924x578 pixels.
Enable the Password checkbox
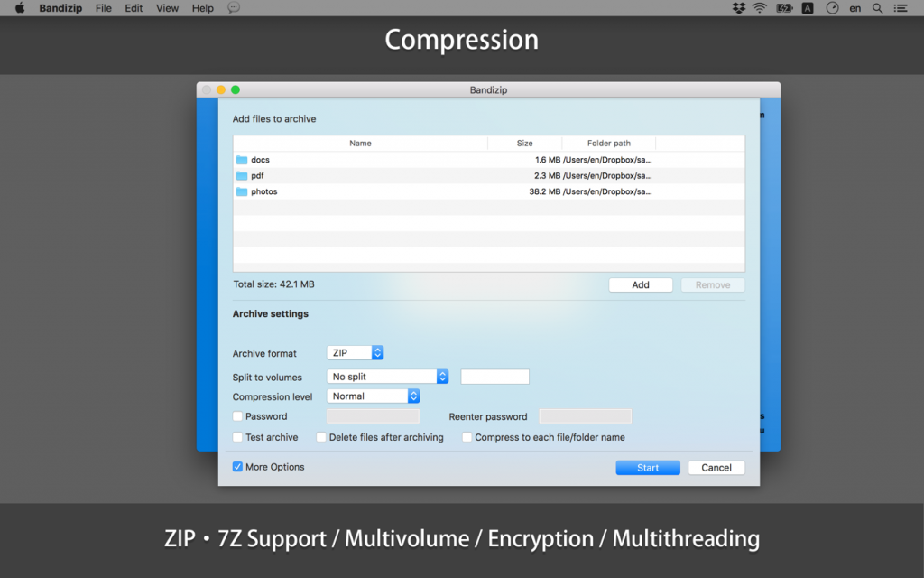(236, 416)
